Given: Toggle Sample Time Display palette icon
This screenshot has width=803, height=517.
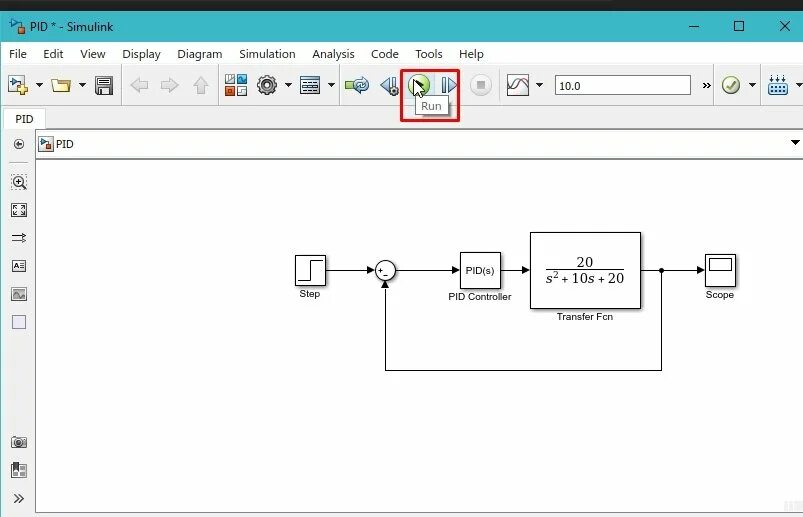Looking at the screenshot, I should [x=19, y=238].
